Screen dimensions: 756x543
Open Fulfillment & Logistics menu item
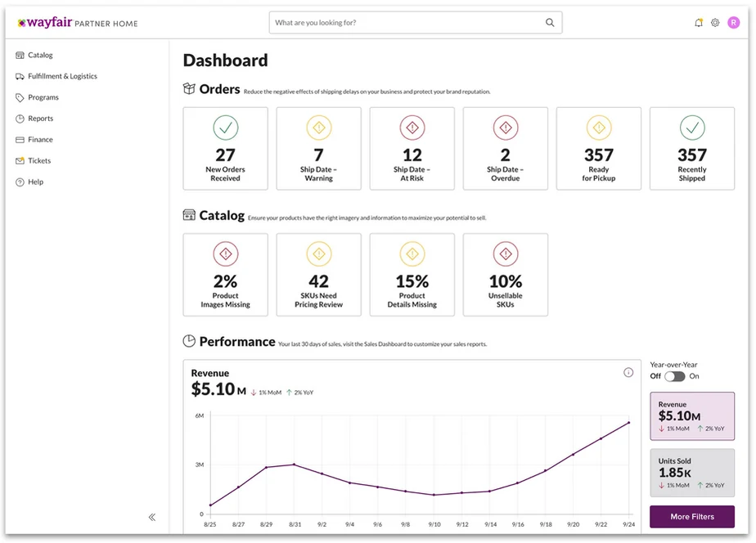[62, 77]
